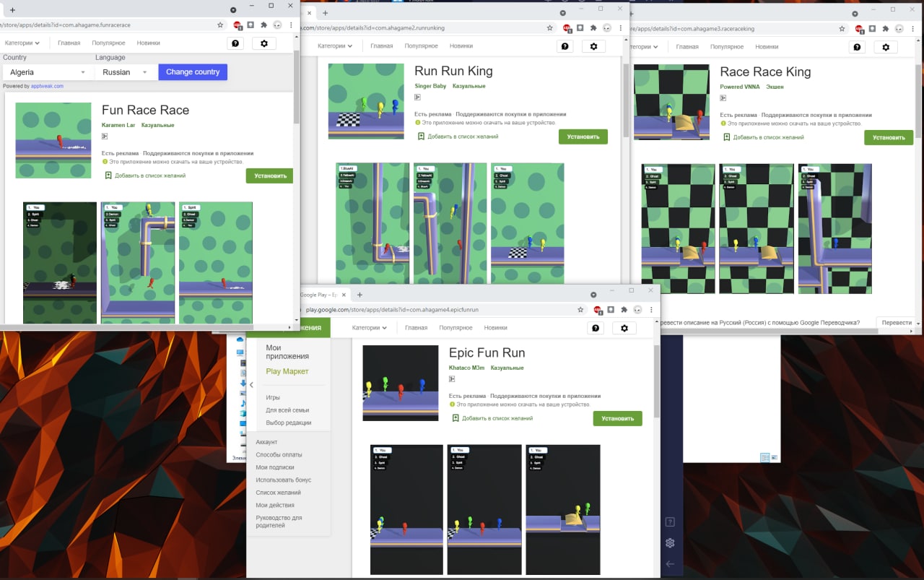The height and width of the screenshot is (580, 924).
Task: Open third screenshot thumbnail of Race Race King
Action: tap(835, 228)
